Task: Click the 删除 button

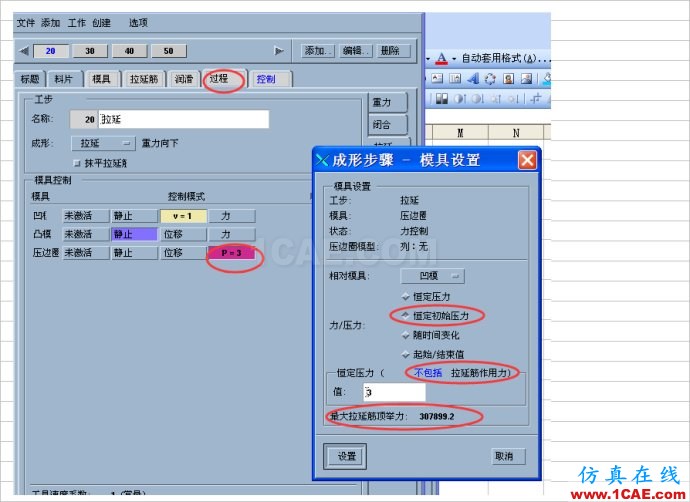Action: (393, 51)
